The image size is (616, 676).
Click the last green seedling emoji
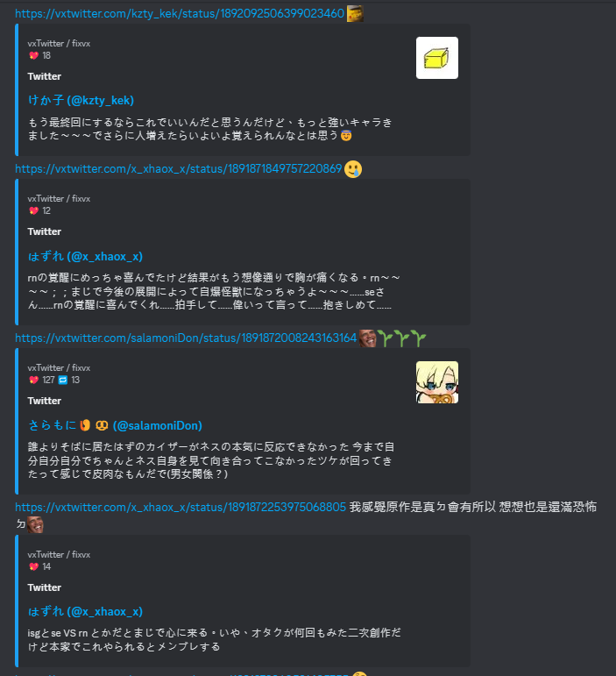pos(418,338)
